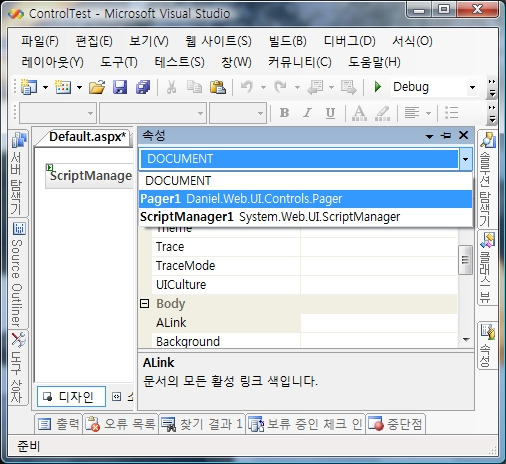Click the Undo arrow icon
Image resolution: width=506 pixels, height=464 pixels.
(247, 87)
